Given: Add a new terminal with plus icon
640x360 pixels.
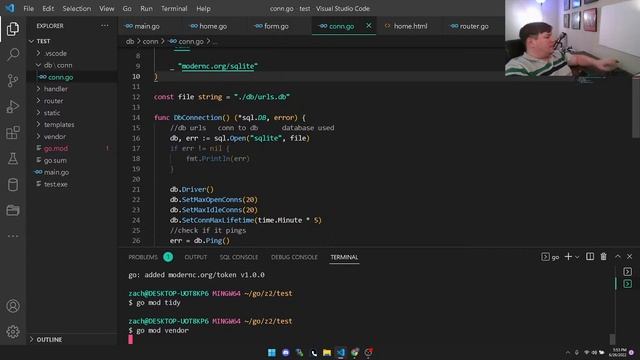Looking at the screenshot, I should coord(568,256).
